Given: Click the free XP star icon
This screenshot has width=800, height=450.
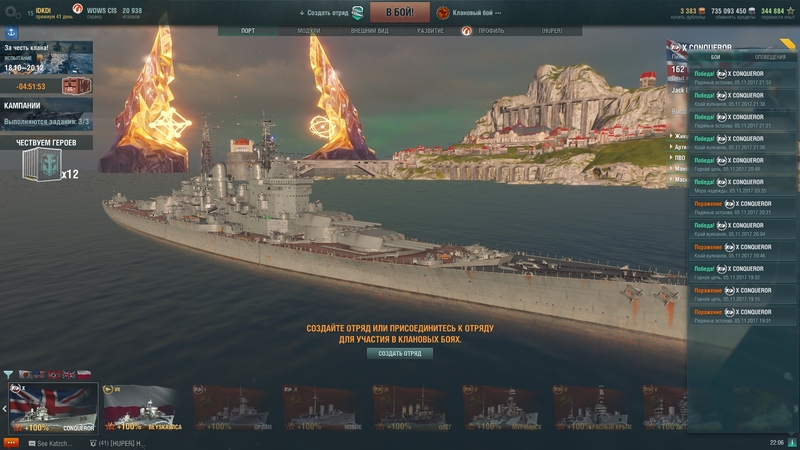Looking at the screenshot, I should coord(790,11).
